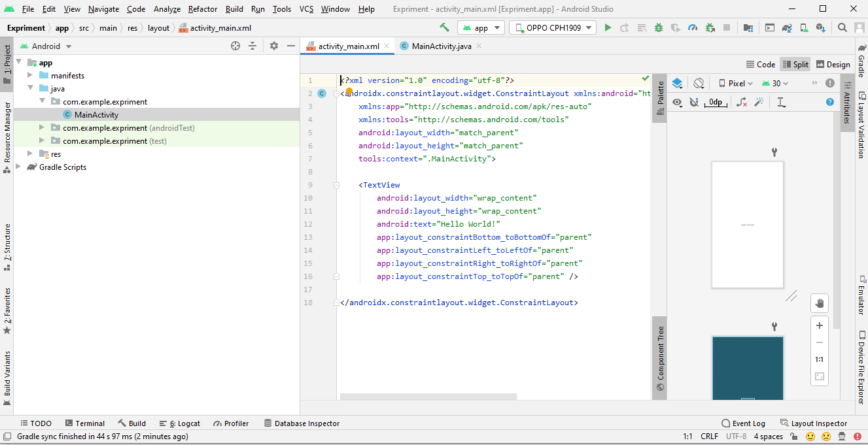Open the Logcat tool window
868x445 pixels.
tap(180, 423)
